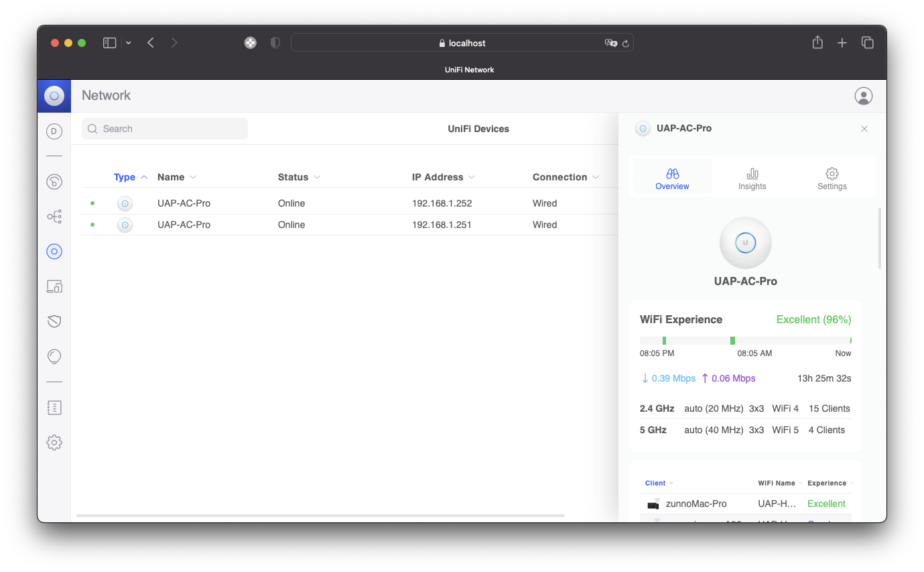The height and width of the screenshot is (572, 924).
Task: Click Excellent experience for zunnoMac-Pro
Action: (826, 504)
